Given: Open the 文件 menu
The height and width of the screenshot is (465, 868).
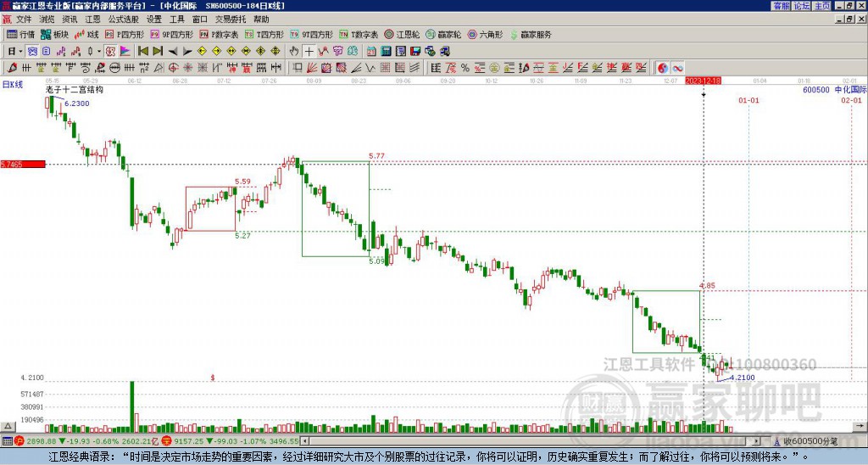Looking at the screenshot, I should pyautogui.click(x=24, y=20).
